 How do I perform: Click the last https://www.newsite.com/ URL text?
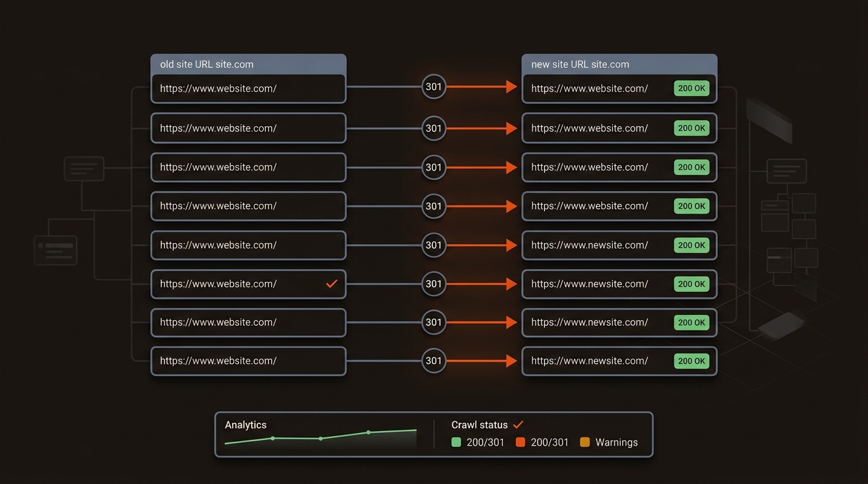point(589,361)
